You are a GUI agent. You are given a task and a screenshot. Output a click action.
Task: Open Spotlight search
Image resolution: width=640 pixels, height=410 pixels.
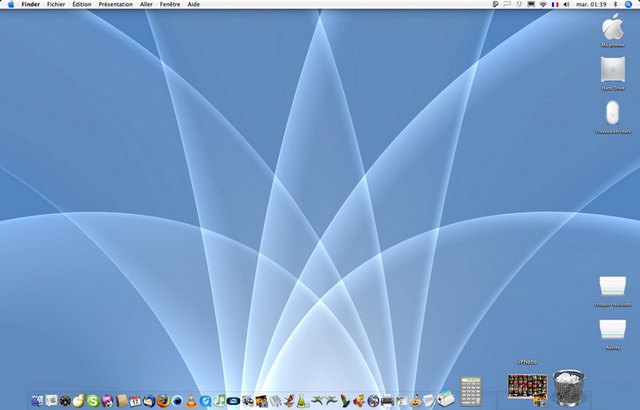pyautogui.click(x=629, y=4)
